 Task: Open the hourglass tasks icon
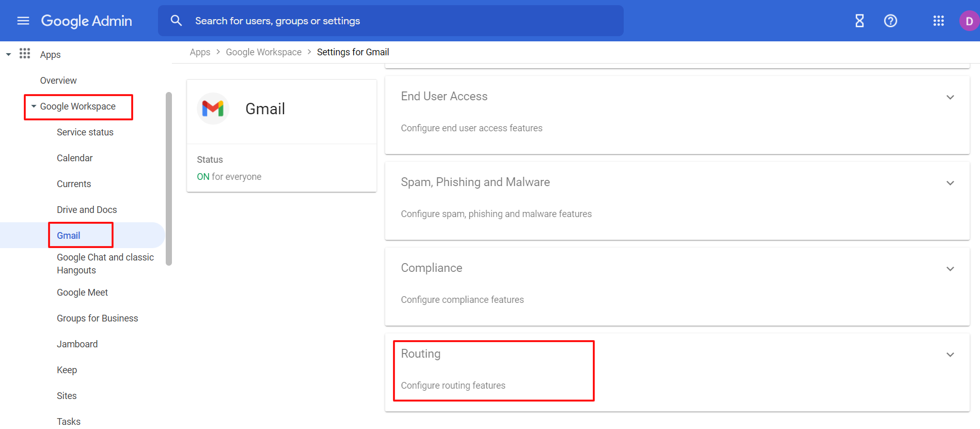point(859,21)
